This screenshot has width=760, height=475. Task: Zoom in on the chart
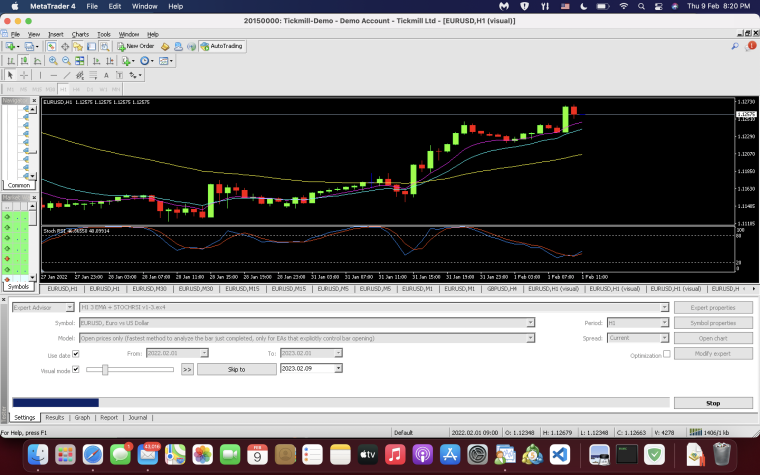53,61
